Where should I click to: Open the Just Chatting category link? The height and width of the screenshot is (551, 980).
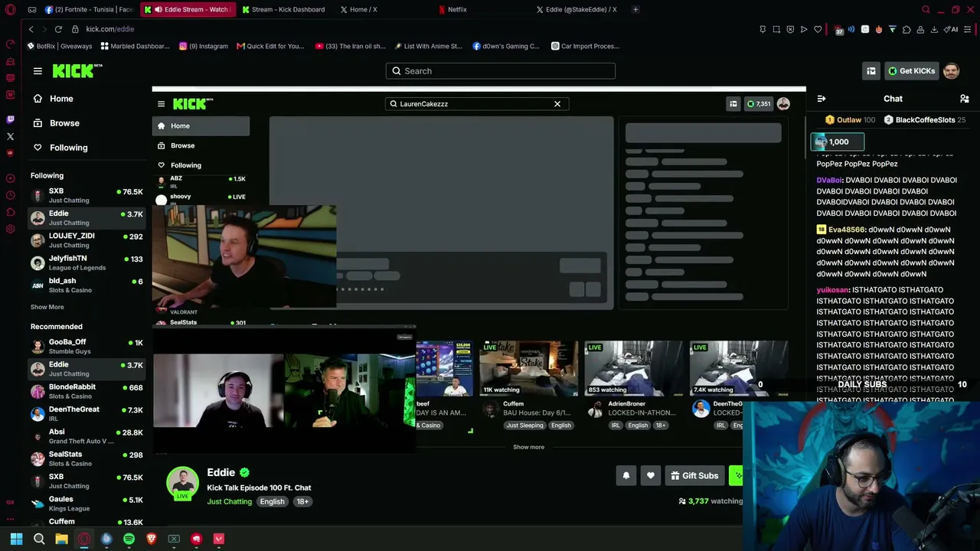pyautogui.click(x=230, y=502)
